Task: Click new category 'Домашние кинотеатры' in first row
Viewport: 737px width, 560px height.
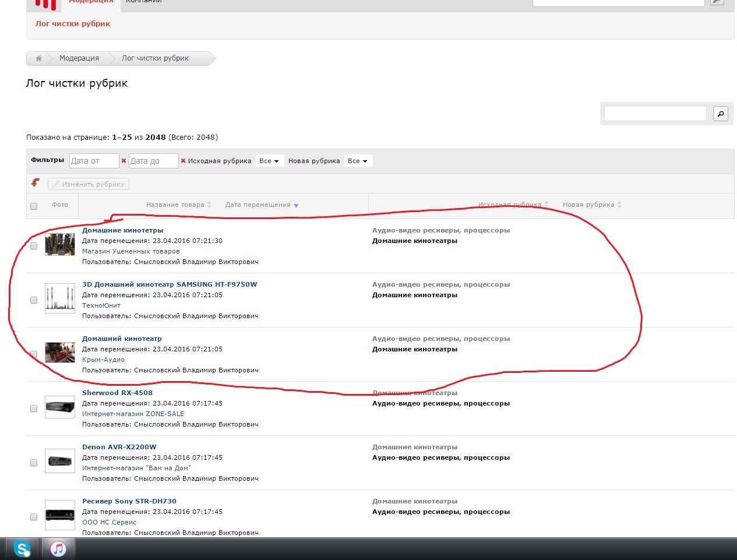Action: click(x=415, y=241)
